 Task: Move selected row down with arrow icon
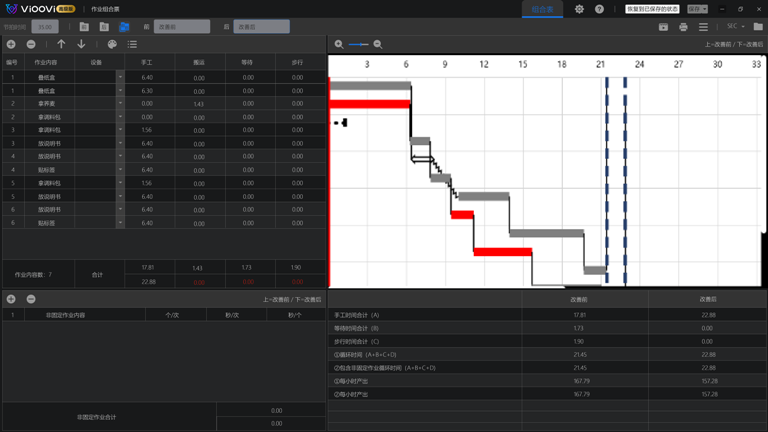81,45
